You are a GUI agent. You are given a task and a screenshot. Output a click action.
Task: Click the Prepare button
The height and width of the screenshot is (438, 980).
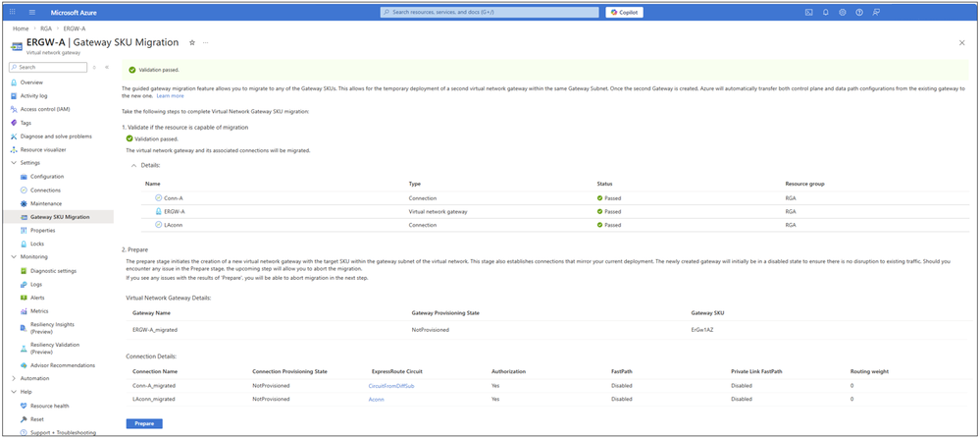[144, 423]
